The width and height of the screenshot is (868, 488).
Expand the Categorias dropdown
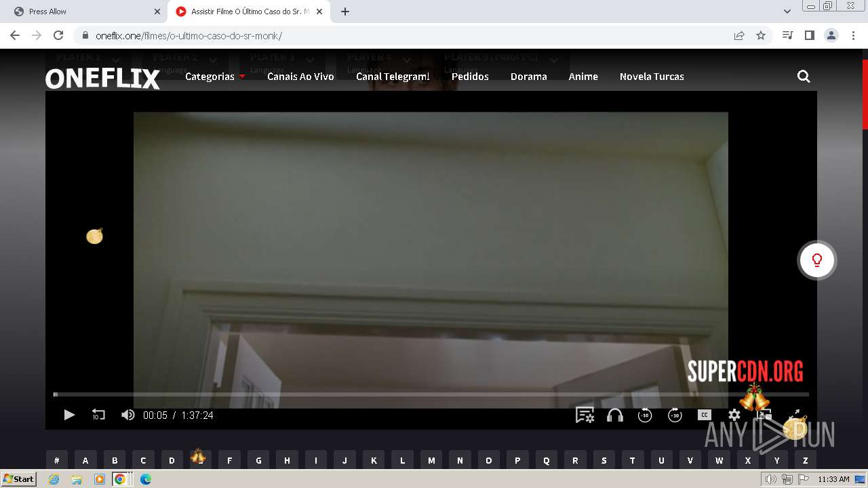click(x=215, y=77)
